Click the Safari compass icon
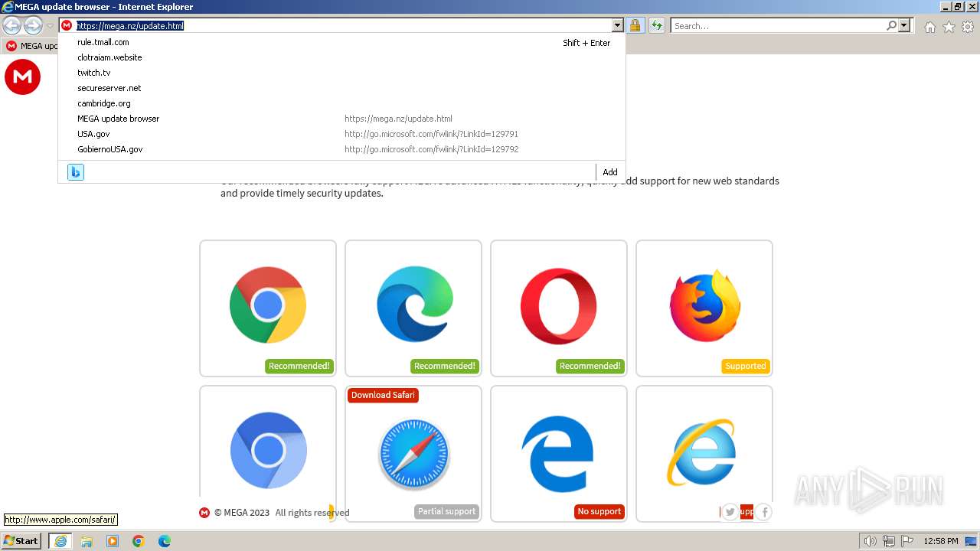The width and height of the screenshot is (980, 551). tap(413, 454)
